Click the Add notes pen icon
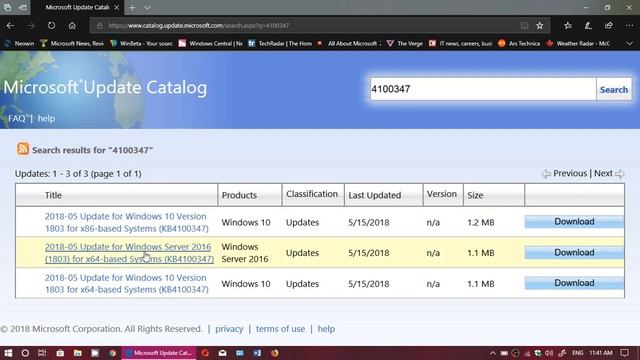Viewport: 640px width, 360px height. tap(588, 25)
